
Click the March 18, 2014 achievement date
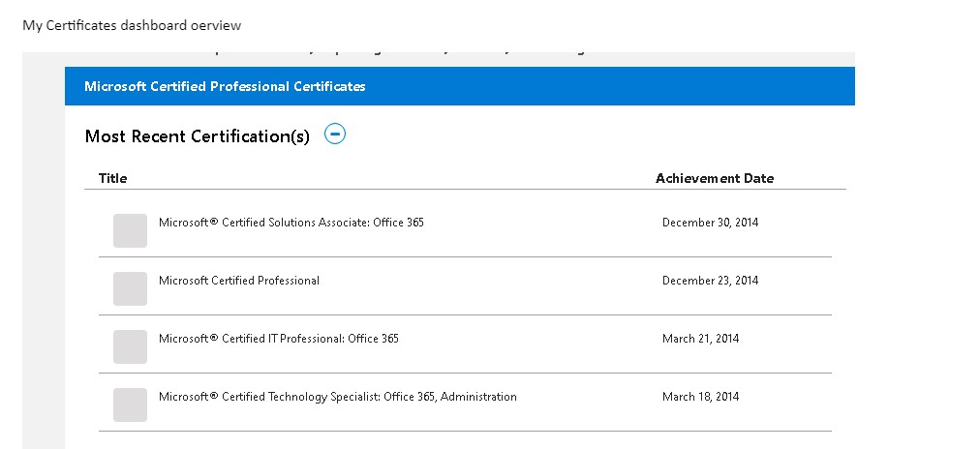click(700, 397)
